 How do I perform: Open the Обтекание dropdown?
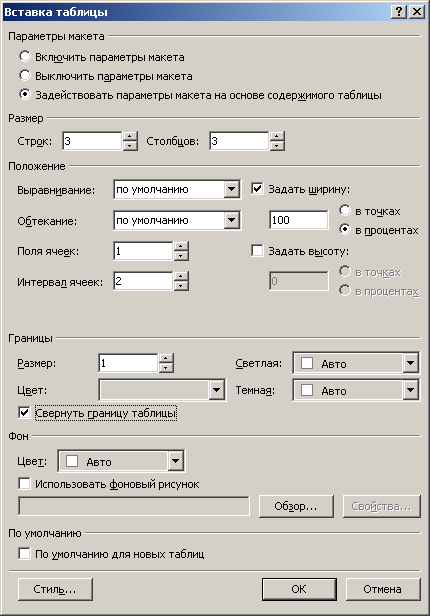click(232, 220)
